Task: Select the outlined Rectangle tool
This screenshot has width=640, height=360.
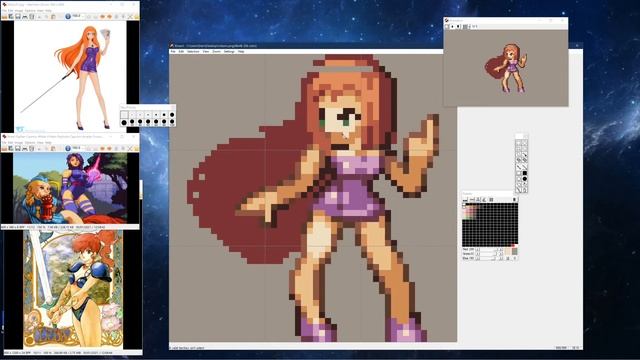Action: pyautogui.click(x=518, y=173)
